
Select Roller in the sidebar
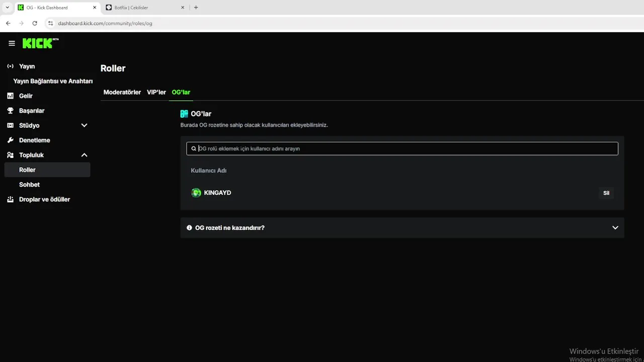pos(47,170)
